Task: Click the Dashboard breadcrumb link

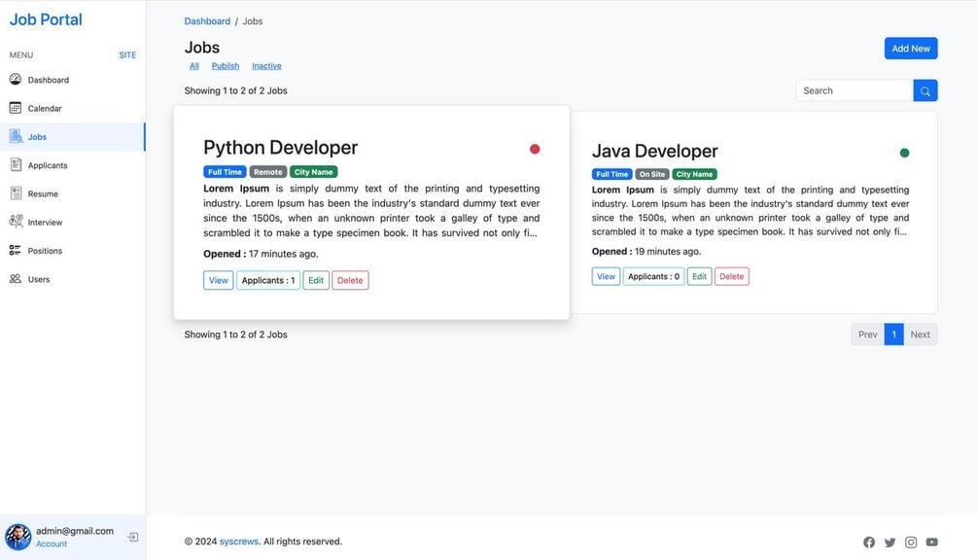Action: (x=207, y=21)
